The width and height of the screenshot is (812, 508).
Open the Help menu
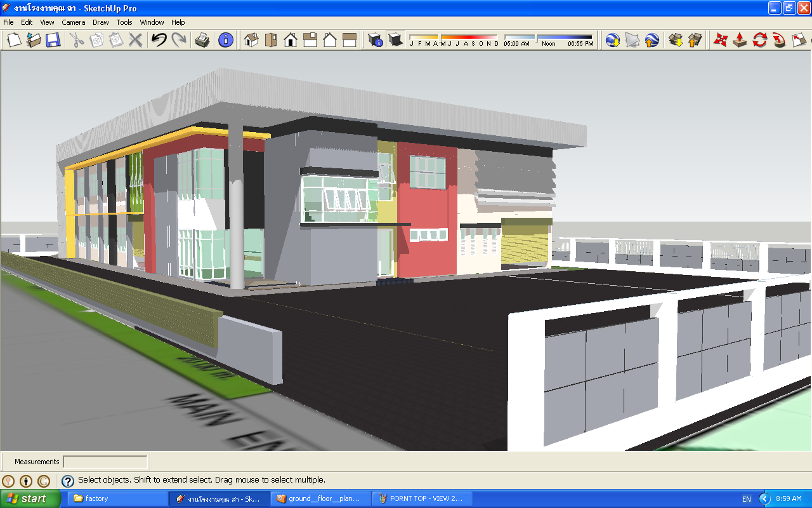[178, 22]
